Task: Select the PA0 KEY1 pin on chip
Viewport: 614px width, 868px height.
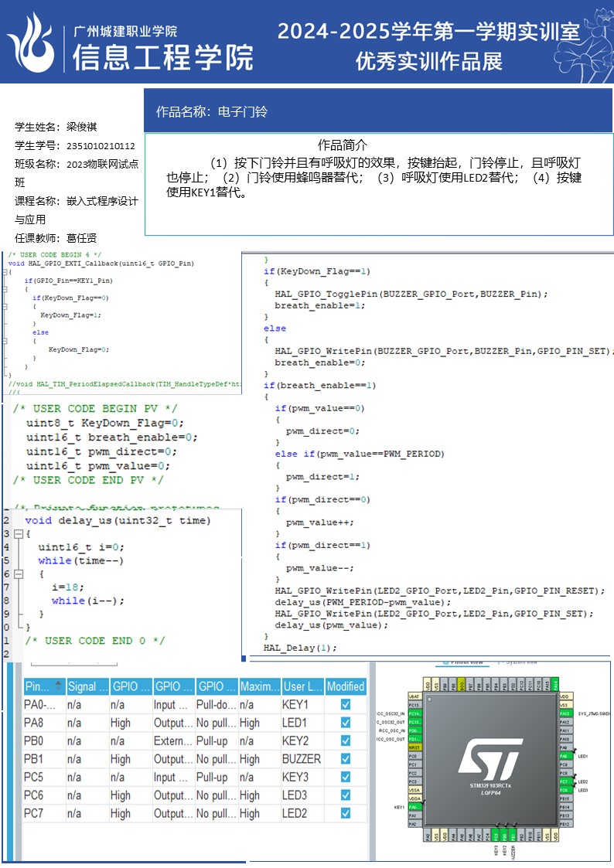Action: pyautogui.click(x=414, y=807)
